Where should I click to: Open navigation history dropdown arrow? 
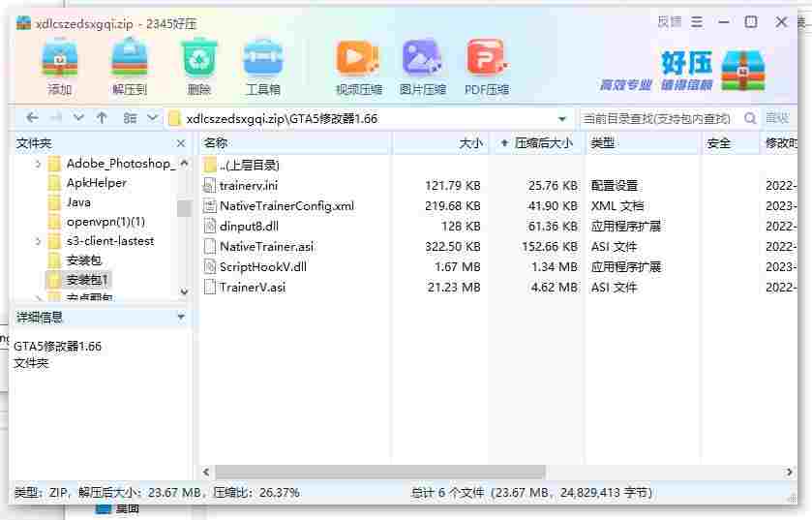point(78,118)
